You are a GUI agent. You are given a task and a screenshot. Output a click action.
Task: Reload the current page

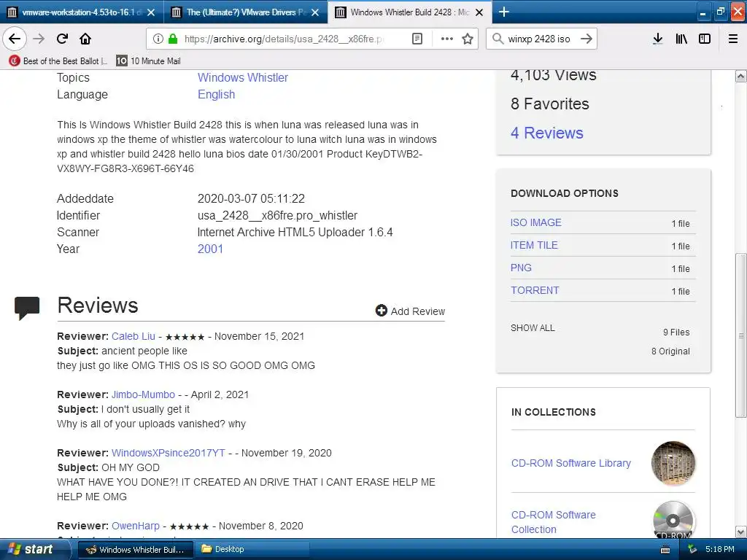click(62, 39)
